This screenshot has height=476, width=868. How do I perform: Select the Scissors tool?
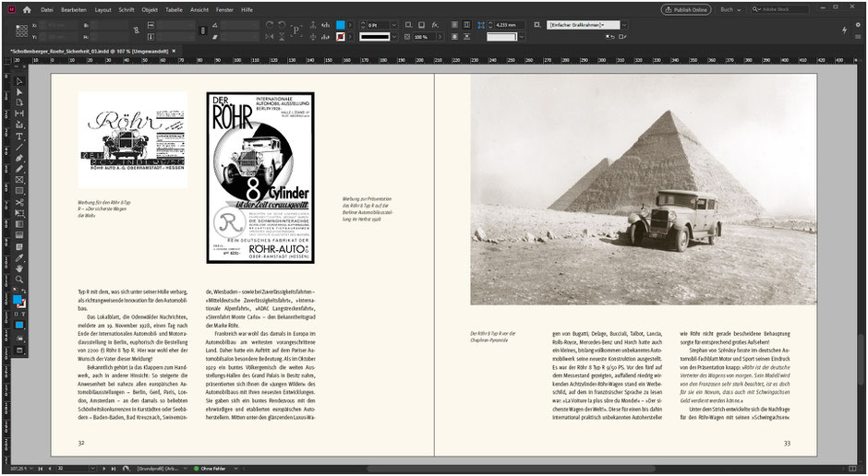pos(19,203)
